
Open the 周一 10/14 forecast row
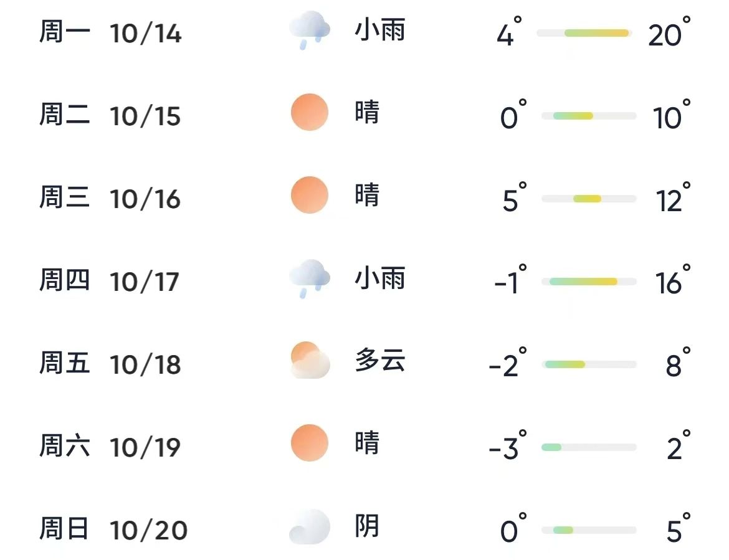[110, 32]
